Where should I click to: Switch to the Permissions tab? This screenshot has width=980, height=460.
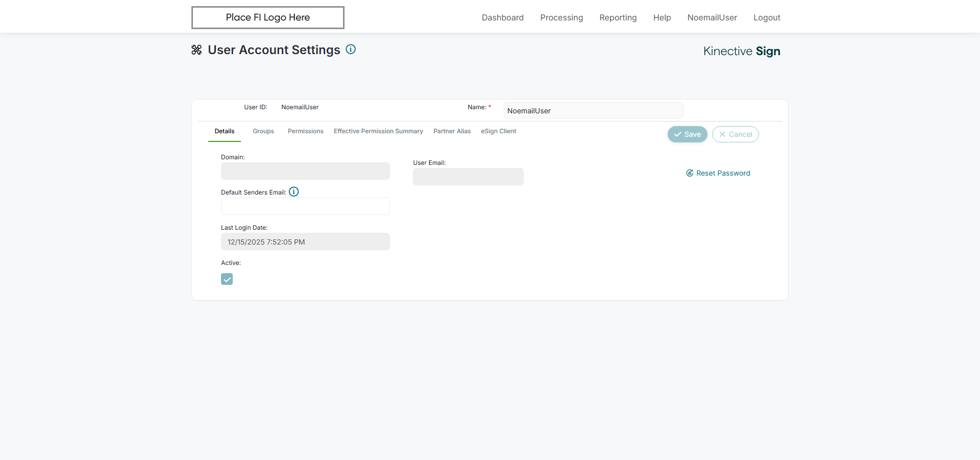(x=306, y=131)
